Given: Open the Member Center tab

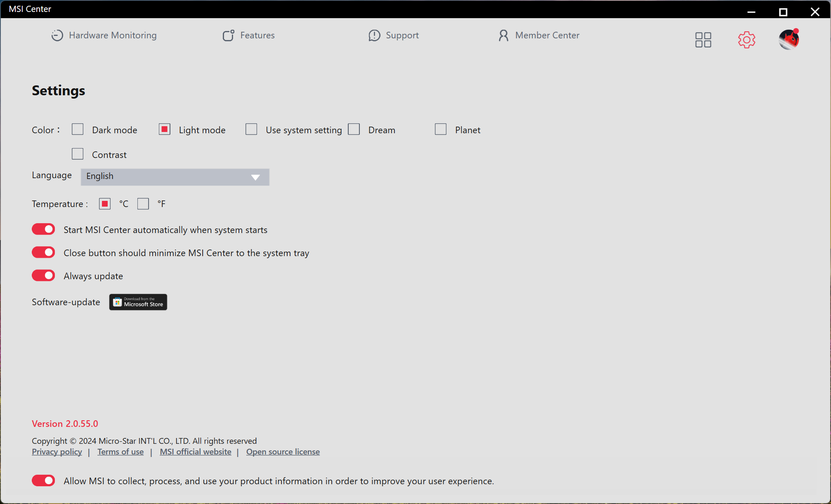Looking at the screenshot, I should [x=547, y=35].
